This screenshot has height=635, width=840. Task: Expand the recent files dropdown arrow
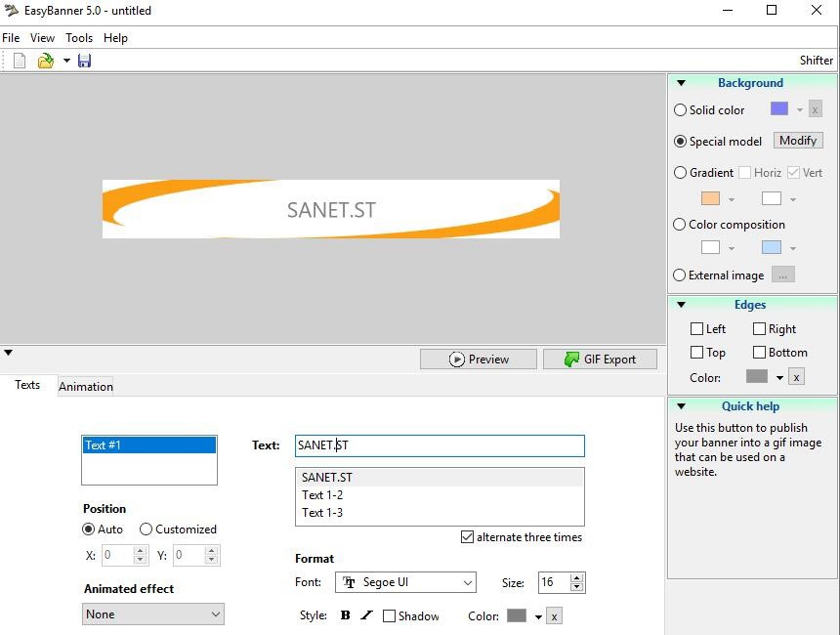click(67, 61)
